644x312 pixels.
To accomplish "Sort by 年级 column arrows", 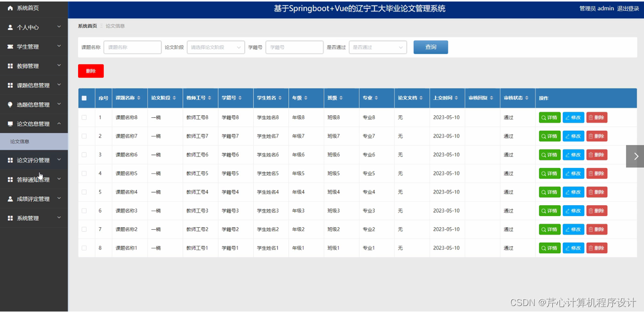I will coord(306,98).
